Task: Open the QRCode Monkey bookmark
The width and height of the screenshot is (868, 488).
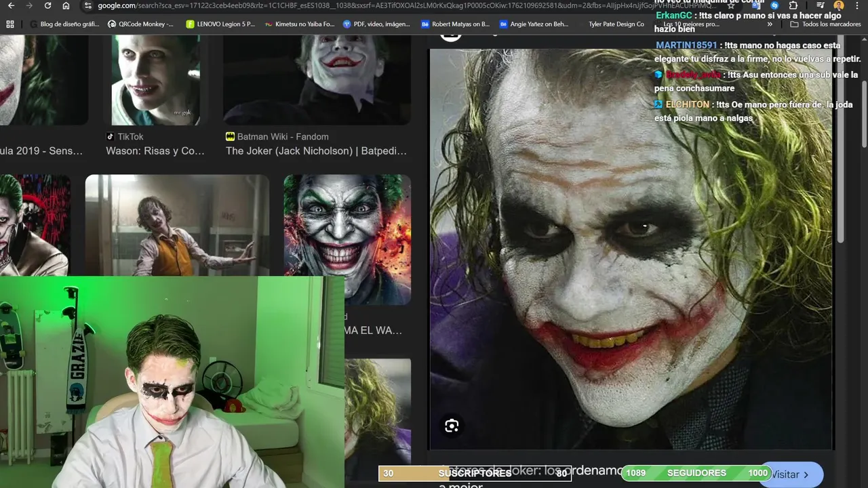Action: [x=140, y=24]
